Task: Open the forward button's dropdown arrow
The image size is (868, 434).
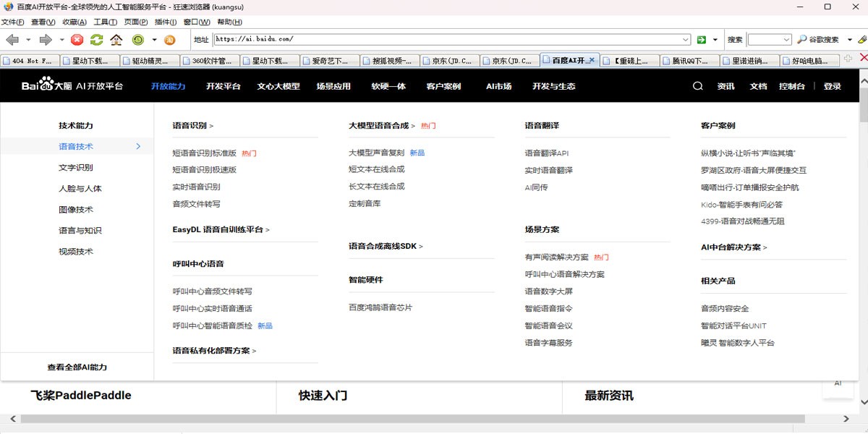Action: point(61,40)
